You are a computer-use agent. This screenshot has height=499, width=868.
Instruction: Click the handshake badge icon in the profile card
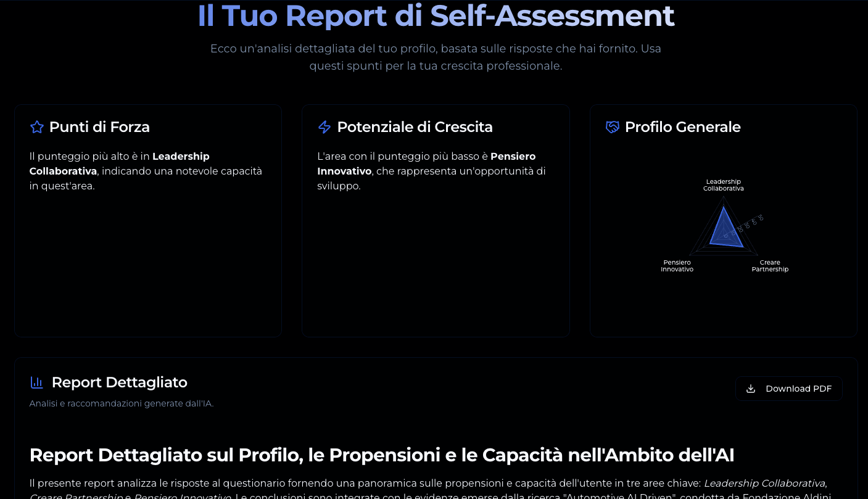click(613, 127)
